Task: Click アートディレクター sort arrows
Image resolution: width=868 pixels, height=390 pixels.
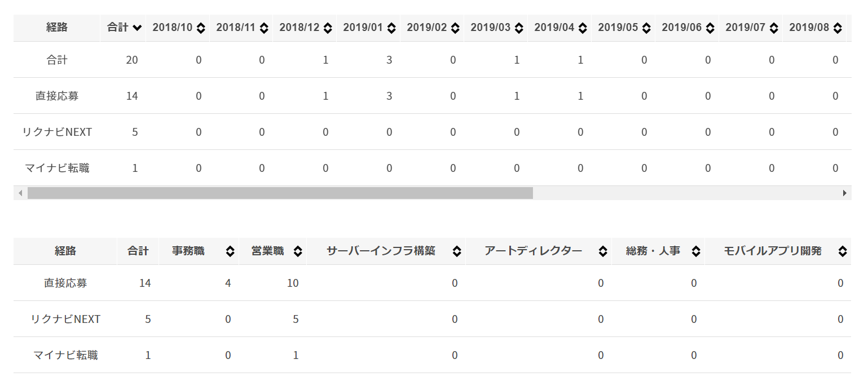Action: click(603, 251)
